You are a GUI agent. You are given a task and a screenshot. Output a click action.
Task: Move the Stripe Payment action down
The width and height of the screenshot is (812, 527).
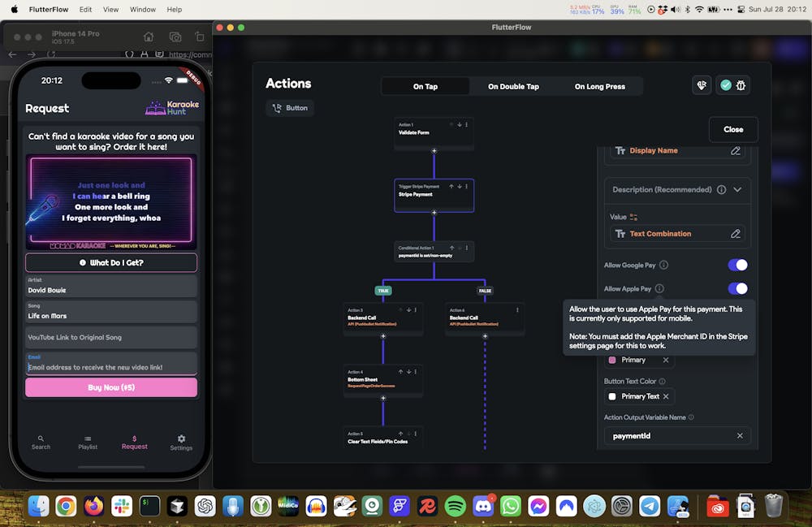click(460, 187)
